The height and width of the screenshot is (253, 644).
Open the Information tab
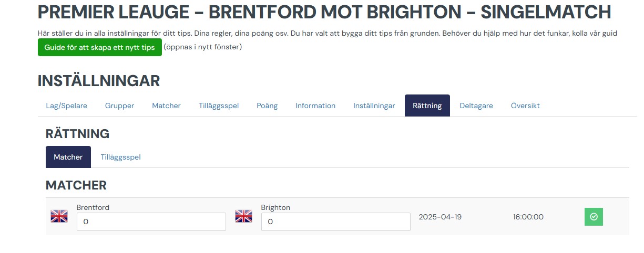(x=315, y=106)
